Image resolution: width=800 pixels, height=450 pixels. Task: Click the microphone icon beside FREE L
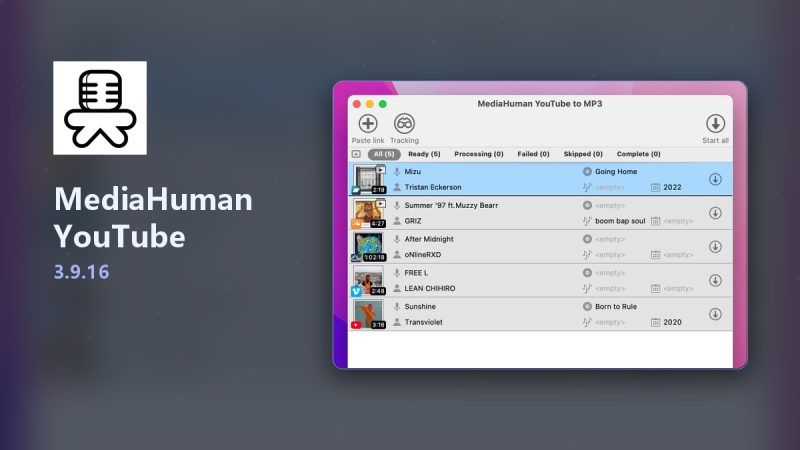tap(396, 273)
